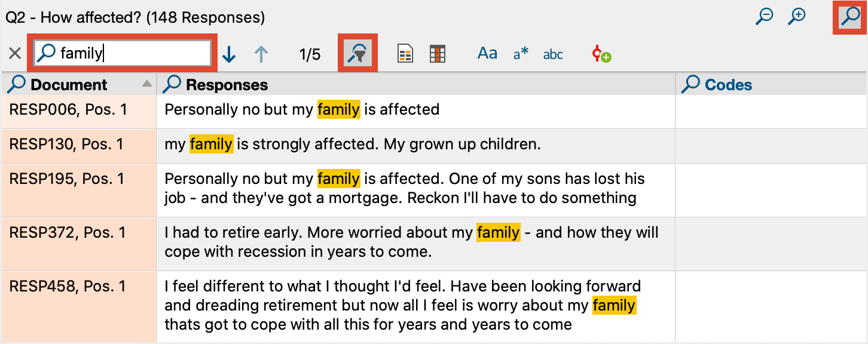The height and width of the screenshot is (344, 868).
Task: Toggle case sensitivity Aa option
Action: pos(487,54)
